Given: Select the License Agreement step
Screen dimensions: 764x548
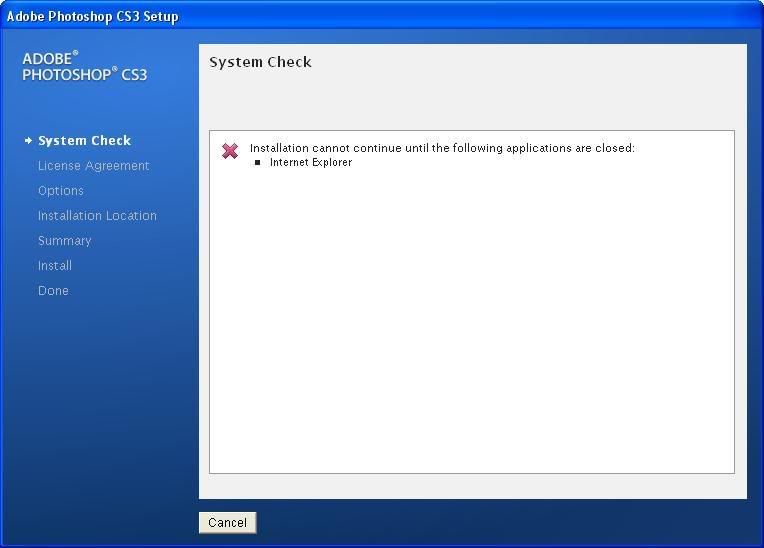Looking at the screenshot, I should [94, 166].
